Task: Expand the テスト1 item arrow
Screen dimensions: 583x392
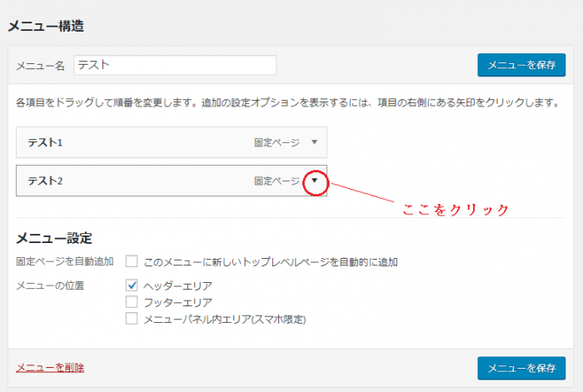Action: tap(314, 142)
